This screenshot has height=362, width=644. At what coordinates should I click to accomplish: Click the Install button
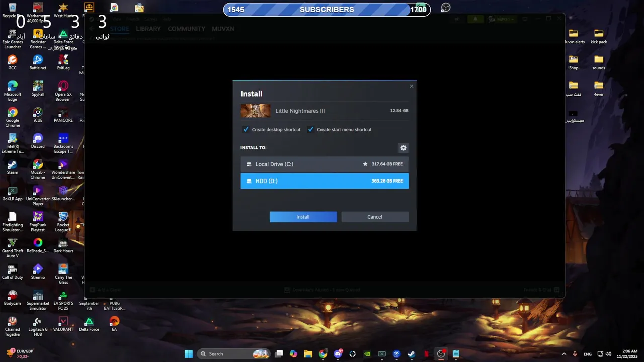(x=303, y=217)
